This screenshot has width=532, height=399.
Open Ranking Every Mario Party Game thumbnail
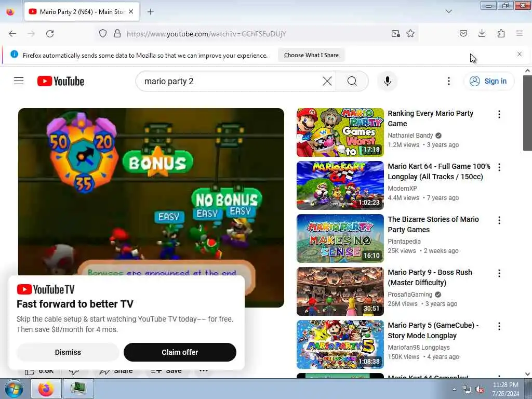click(x=340, y=132)
